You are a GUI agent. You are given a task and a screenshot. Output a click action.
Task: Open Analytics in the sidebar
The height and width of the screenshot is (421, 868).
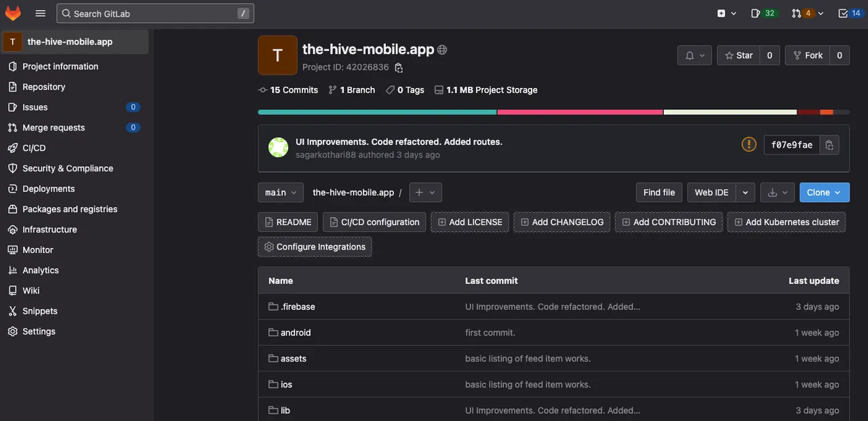pos(41,270)
